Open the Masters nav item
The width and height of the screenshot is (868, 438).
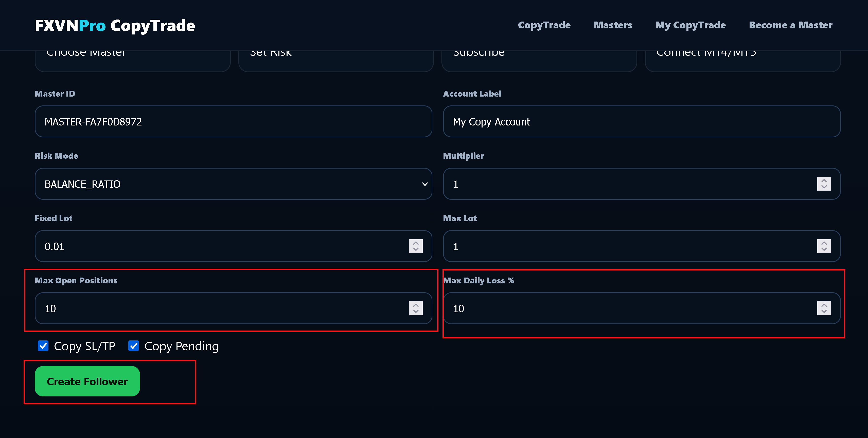613,25
